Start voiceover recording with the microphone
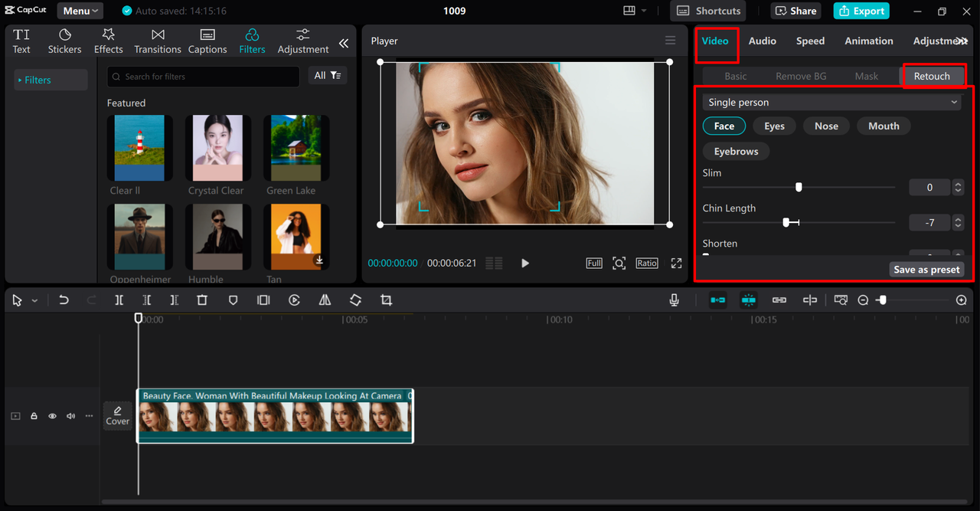 click(x=674, y=300)
